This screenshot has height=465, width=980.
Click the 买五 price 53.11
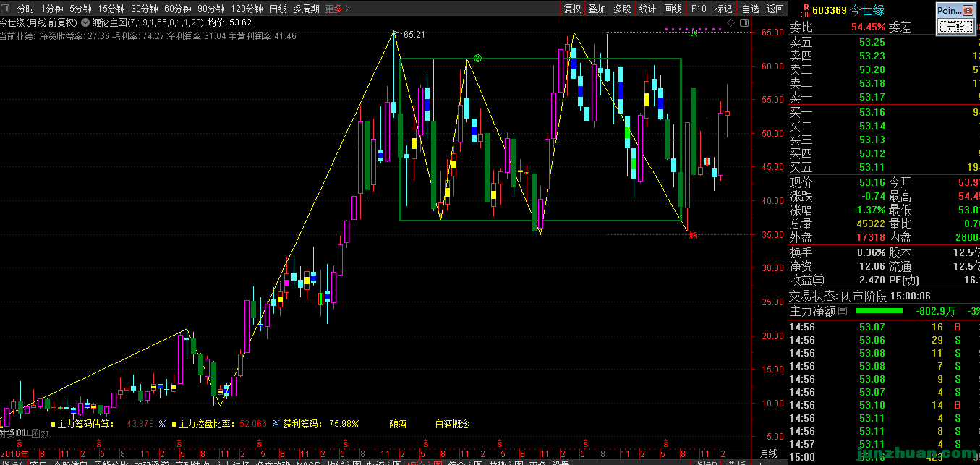872,167
